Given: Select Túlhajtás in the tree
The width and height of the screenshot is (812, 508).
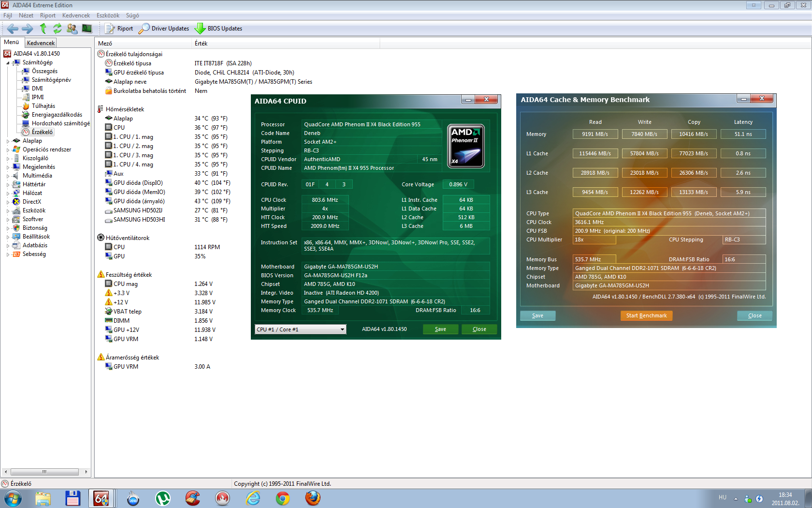Looking at the screenshot, I should pyautogui.click(x=43, y=106).
